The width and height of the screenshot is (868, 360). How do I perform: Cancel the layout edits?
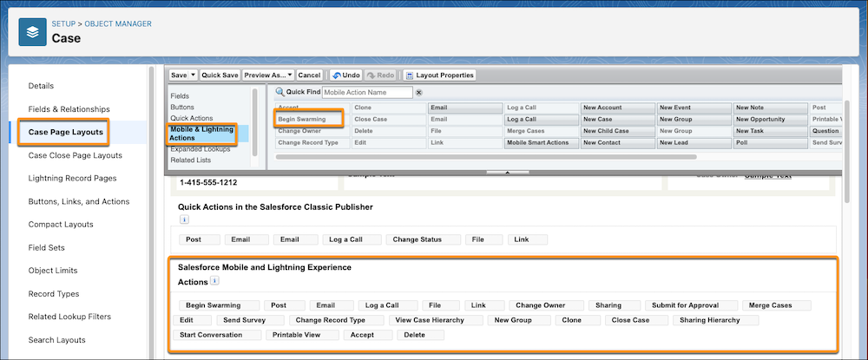309,75
